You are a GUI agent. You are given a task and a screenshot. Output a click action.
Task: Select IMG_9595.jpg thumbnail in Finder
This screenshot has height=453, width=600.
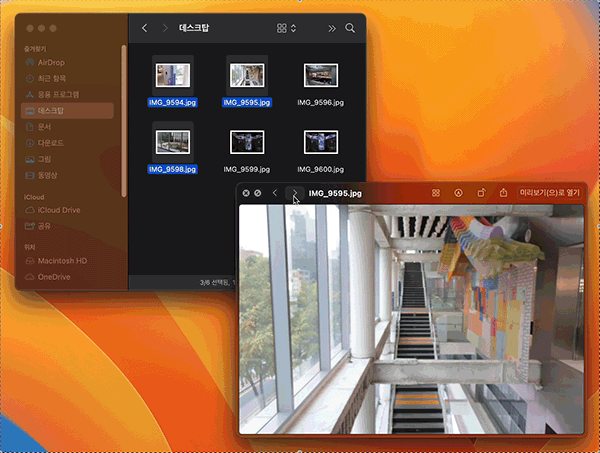tap(247, 75)
